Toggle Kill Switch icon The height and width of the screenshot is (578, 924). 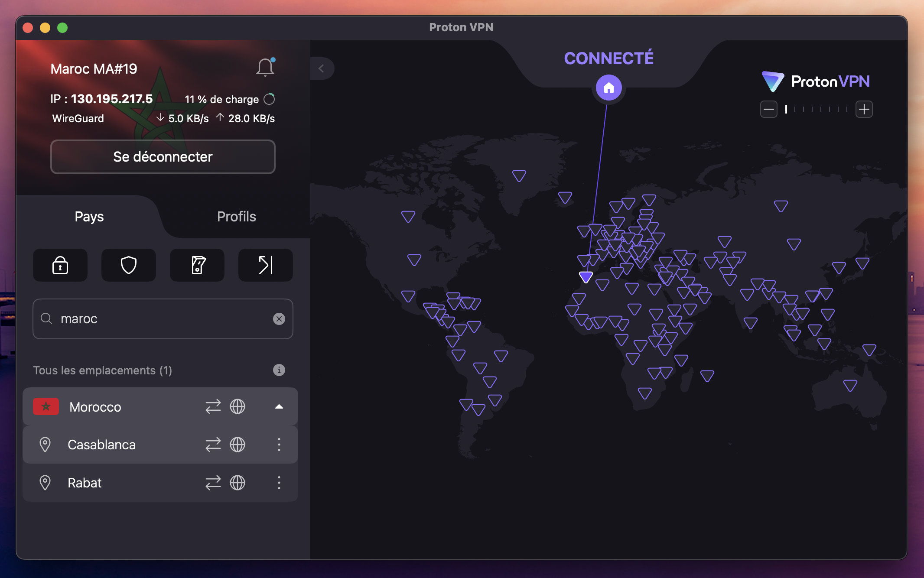197,265
